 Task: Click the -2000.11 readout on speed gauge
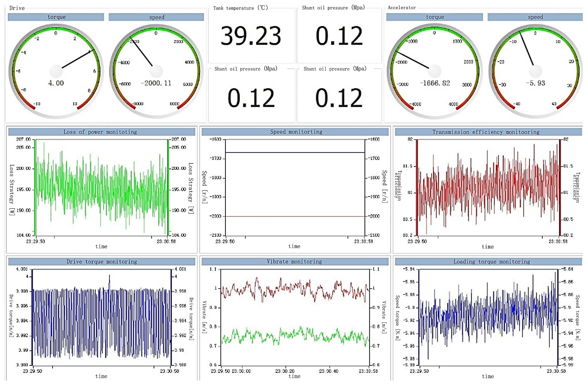tap(156, 83)
